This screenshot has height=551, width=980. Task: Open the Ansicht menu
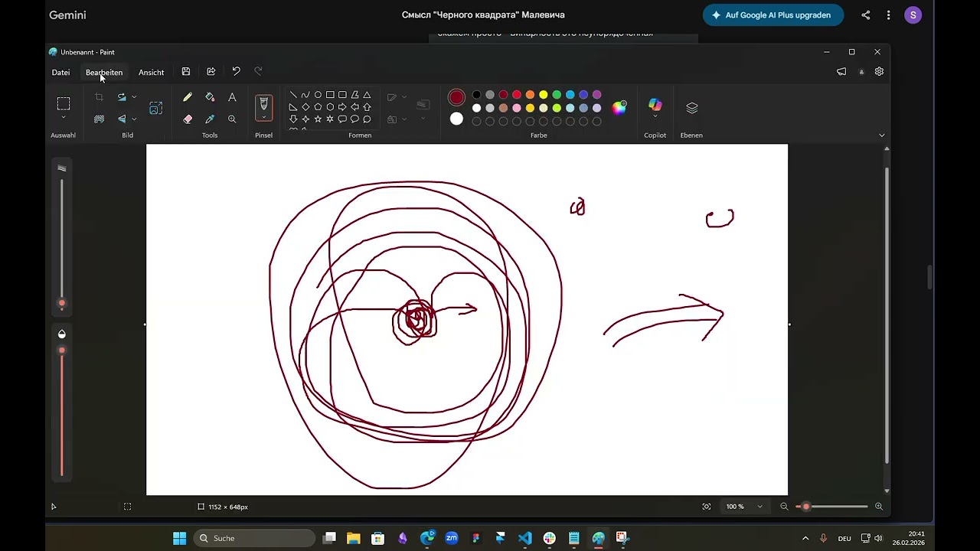coord(151,72)
